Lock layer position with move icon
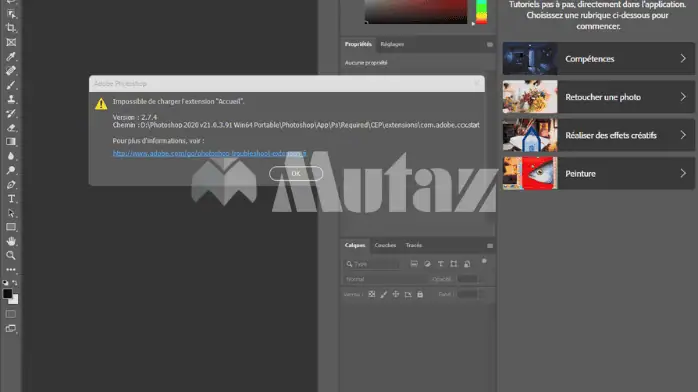Screen dimensions: 698x392 pyautogui.click(x=396, y=294)
